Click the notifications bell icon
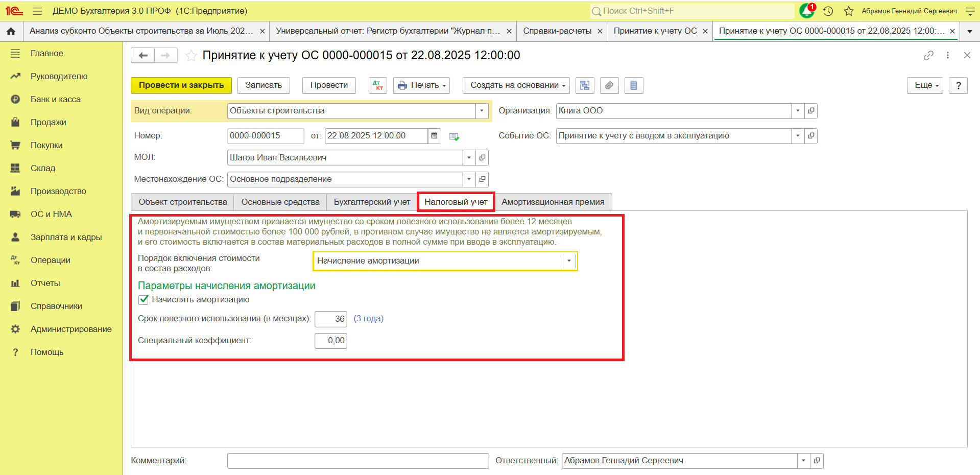The image size is (980, 475). click(x=807, y=11)
